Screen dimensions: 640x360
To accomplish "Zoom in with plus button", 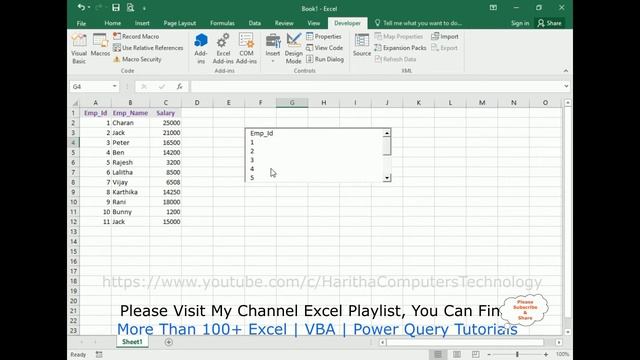I will (546, 354).
